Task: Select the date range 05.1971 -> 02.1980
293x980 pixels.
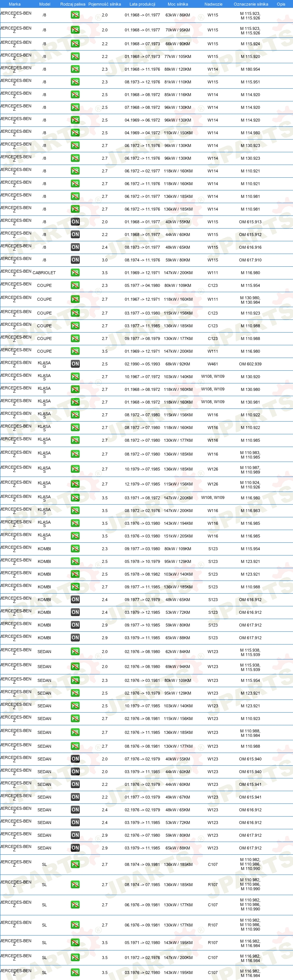Action: click(142, 943)
